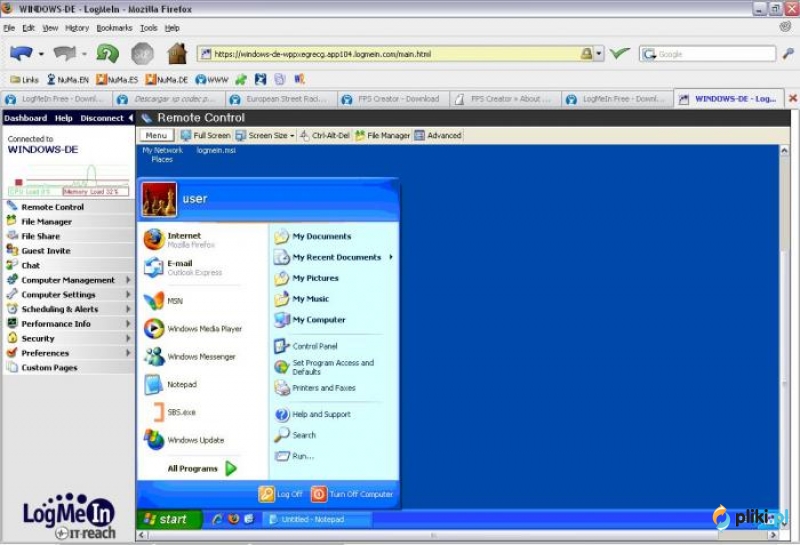This screenshot has height=545, width=800.
Task: Click the stop loading button
Action: (x=142, y=54)
